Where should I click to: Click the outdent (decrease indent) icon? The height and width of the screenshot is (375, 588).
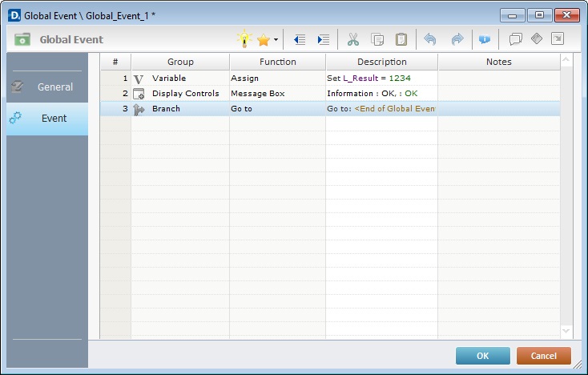point(300,39)
